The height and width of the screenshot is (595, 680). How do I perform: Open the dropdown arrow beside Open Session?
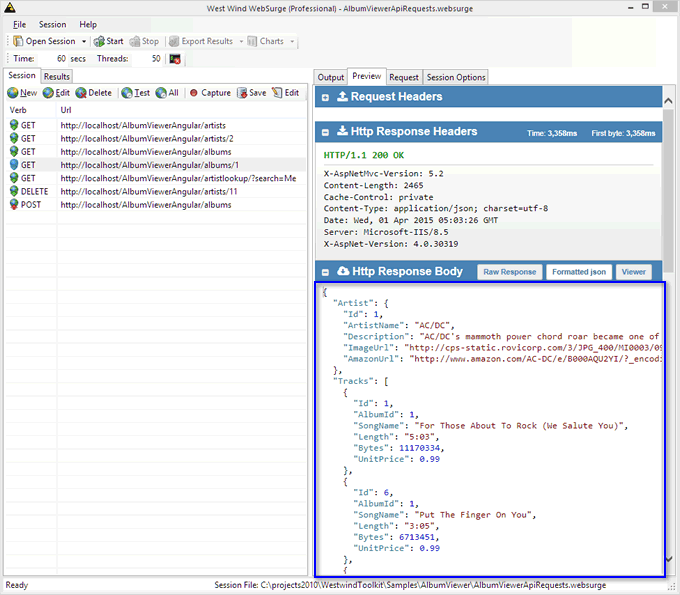click(84, 41)
